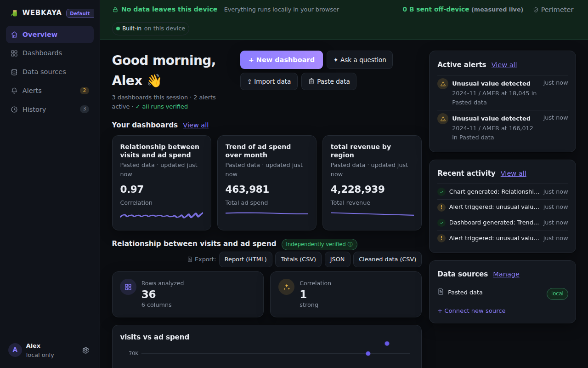
Task: Click the local badge on Pasted data
Action: (x=557, y=293)
